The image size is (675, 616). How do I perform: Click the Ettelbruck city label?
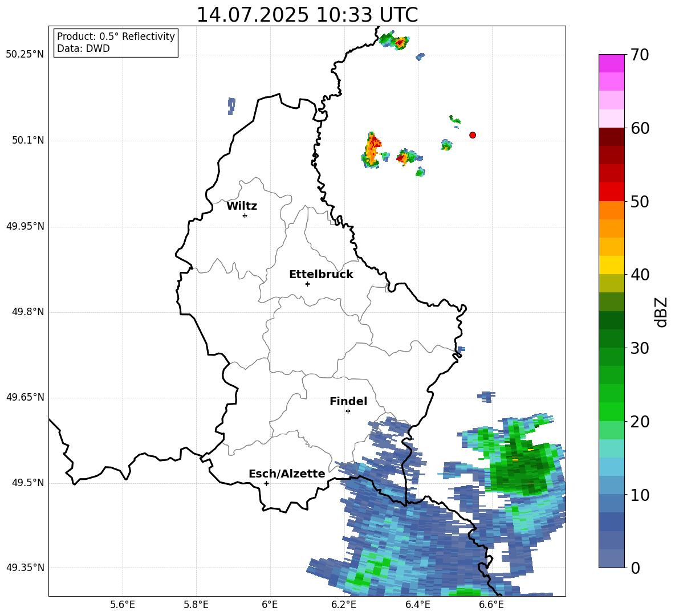point(321,275)
